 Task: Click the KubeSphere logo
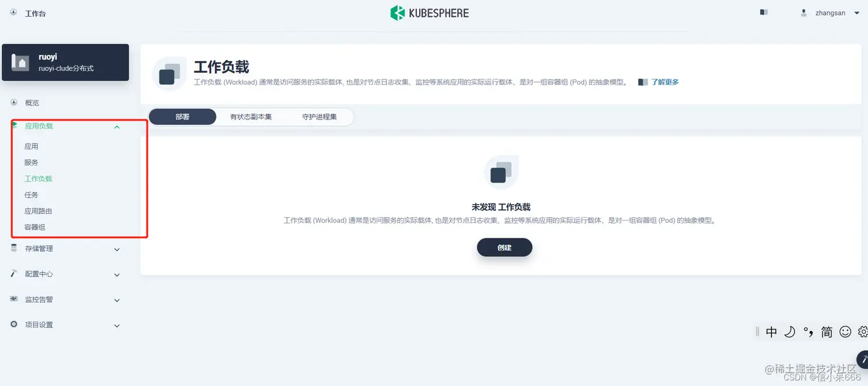click(429, 13)
